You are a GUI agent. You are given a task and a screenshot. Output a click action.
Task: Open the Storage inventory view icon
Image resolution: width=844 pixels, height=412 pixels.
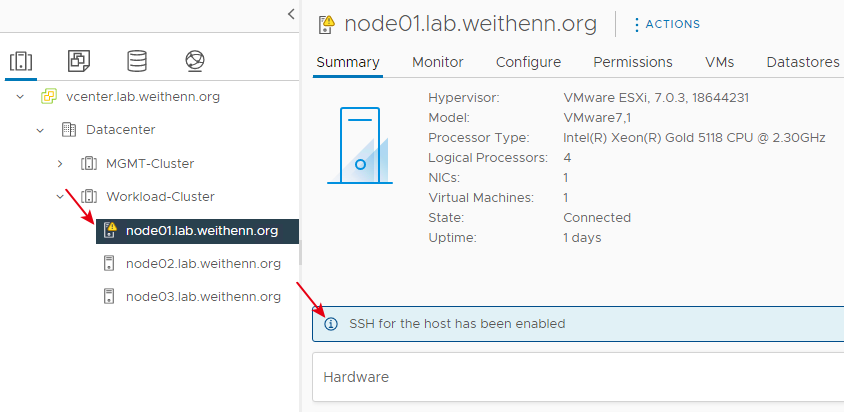point(137,61)
